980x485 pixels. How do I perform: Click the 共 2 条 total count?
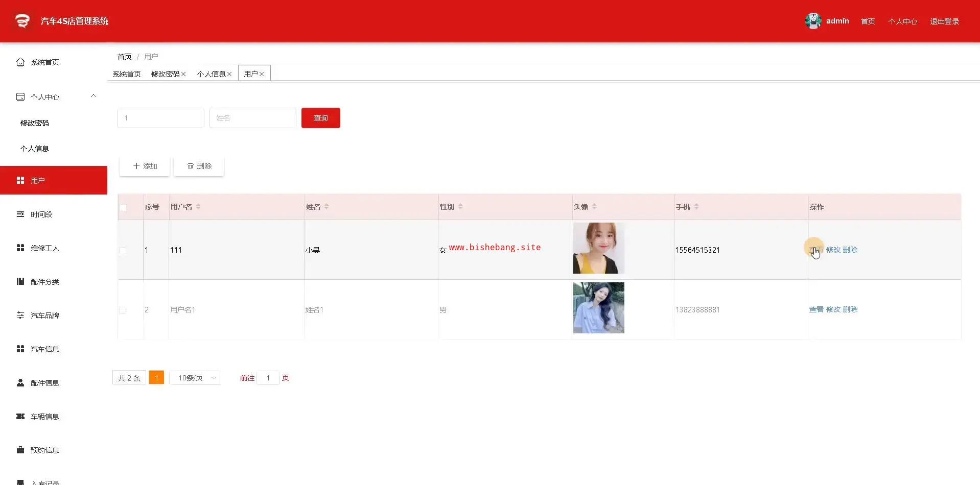pyautogui.click(x=129, y=378)
